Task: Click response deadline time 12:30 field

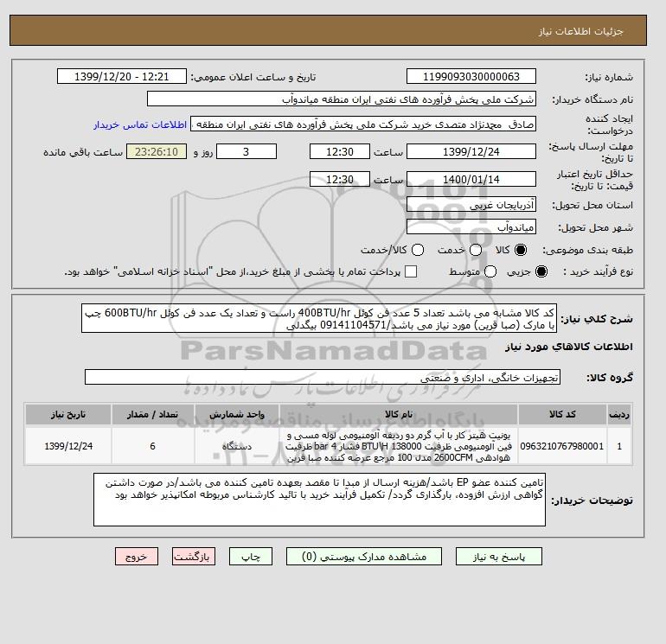Action: (x=340, y=151)
